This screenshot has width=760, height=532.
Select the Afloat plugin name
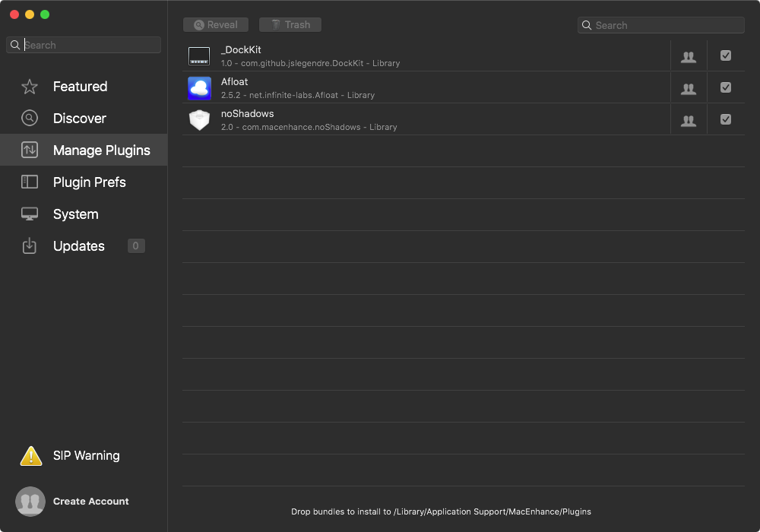(x=235, y=82)
